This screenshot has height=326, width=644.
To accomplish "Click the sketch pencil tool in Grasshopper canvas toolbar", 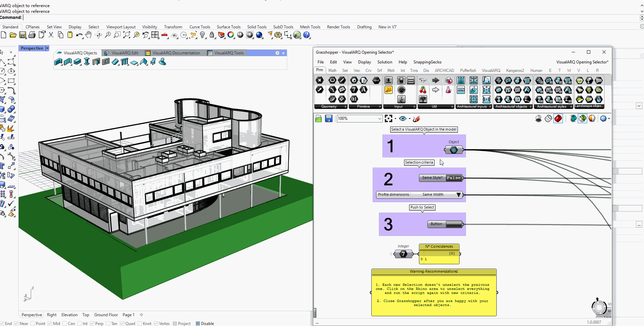I will 417,118.
